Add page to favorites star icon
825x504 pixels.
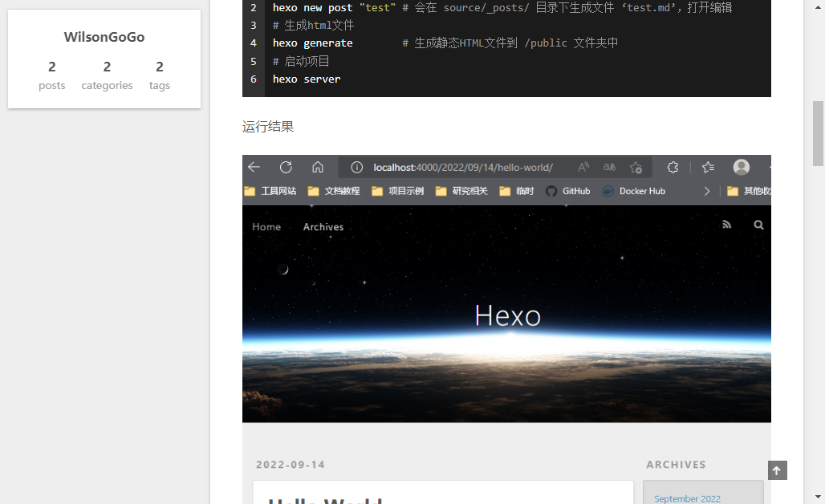tap(636, 167)
